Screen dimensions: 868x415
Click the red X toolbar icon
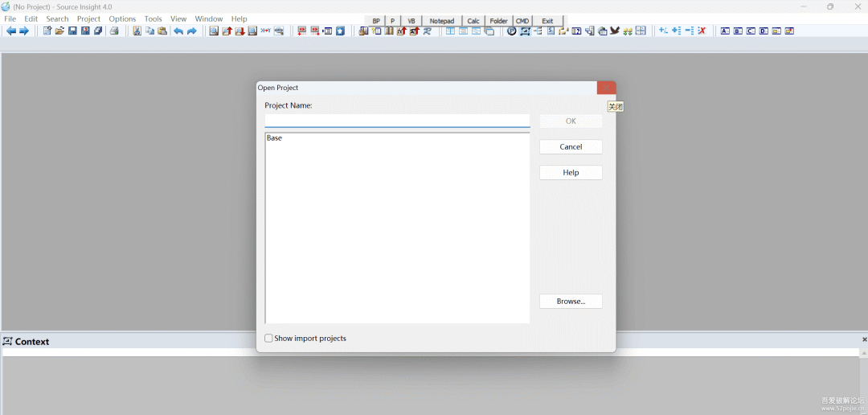pos(702,31)
